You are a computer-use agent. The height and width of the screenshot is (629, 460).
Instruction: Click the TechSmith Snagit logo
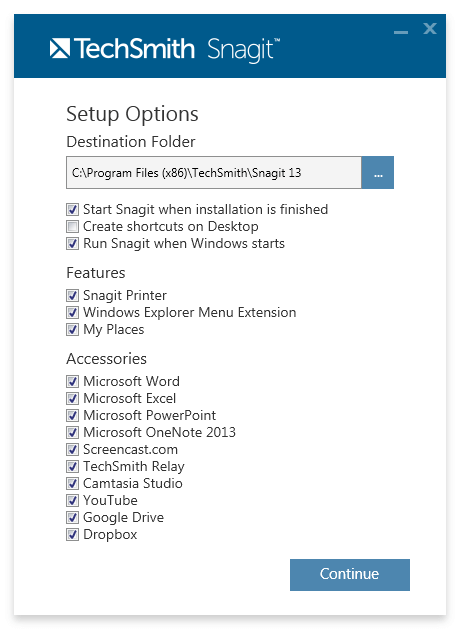tap(165, 49)
